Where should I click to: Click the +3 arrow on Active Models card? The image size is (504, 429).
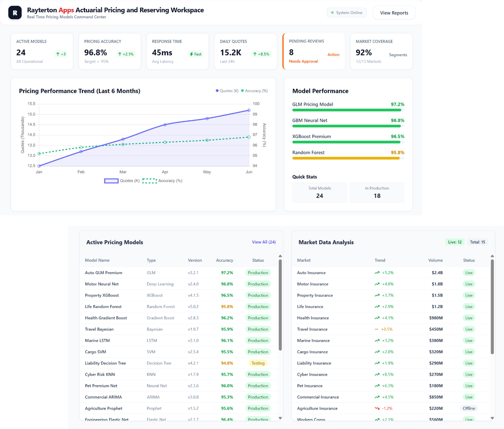[x=58, y=54]
